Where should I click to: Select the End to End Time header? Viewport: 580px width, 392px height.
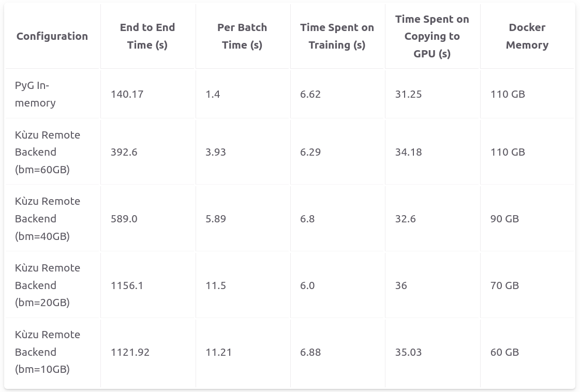(x=147, y=36)
